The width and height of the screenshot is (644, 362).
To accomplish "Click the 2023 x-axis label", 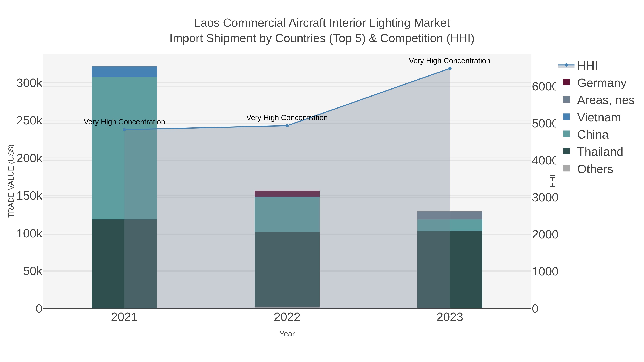I will point(450,317).
